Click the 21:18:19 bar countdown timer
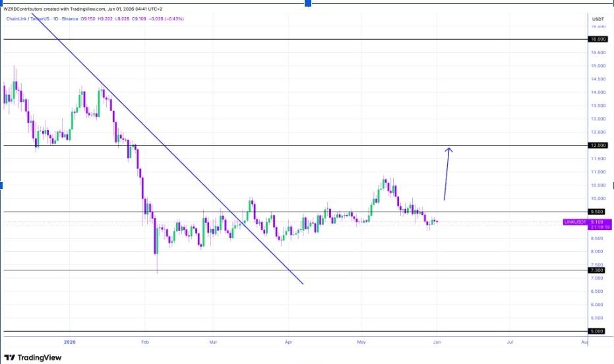This screenshot has width=614, height=364. tap(600, 227)
